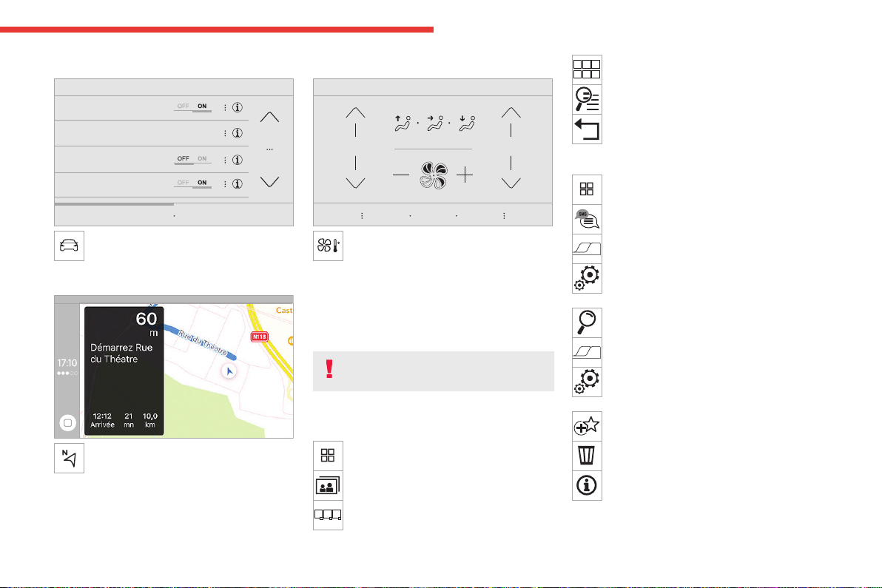This screenshot has width=882, height=588.
Task: Click info icon on the second list row
Action: point(238,133)
